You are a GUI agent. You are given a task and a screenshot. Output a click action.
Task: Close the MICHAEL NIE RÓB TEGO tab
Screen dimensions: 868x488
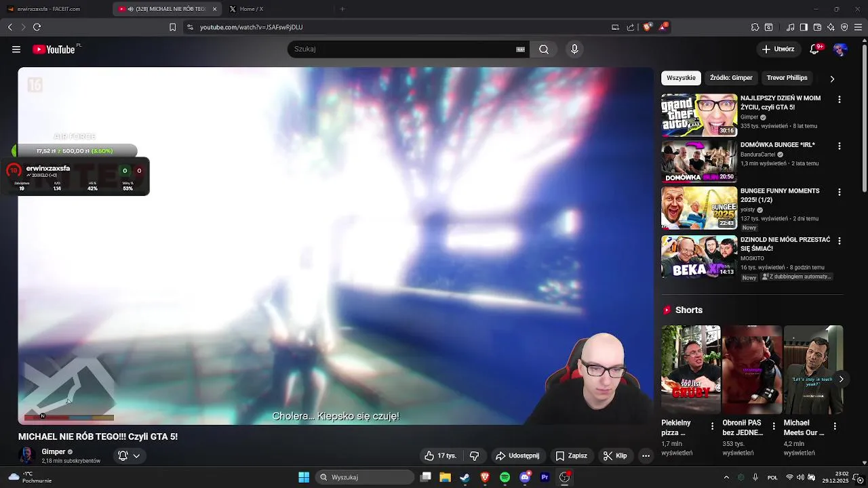click(x=215, y=9)
